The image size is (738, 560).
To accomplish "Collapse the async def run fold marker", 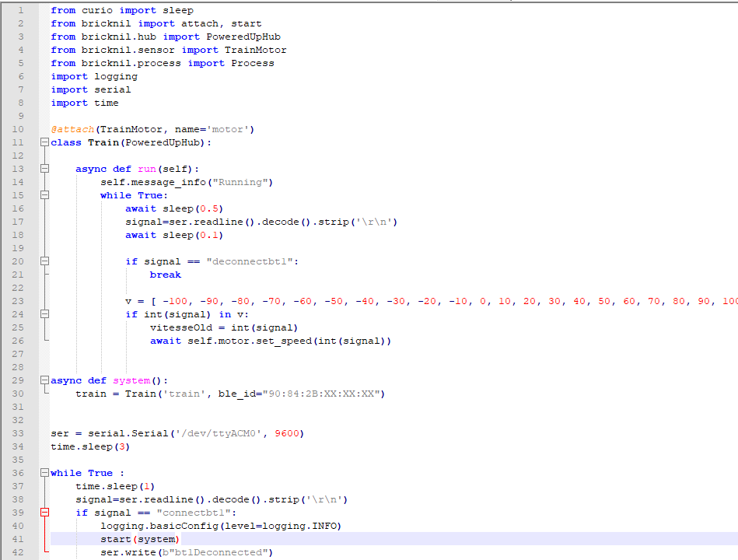I will click(44, 169).
